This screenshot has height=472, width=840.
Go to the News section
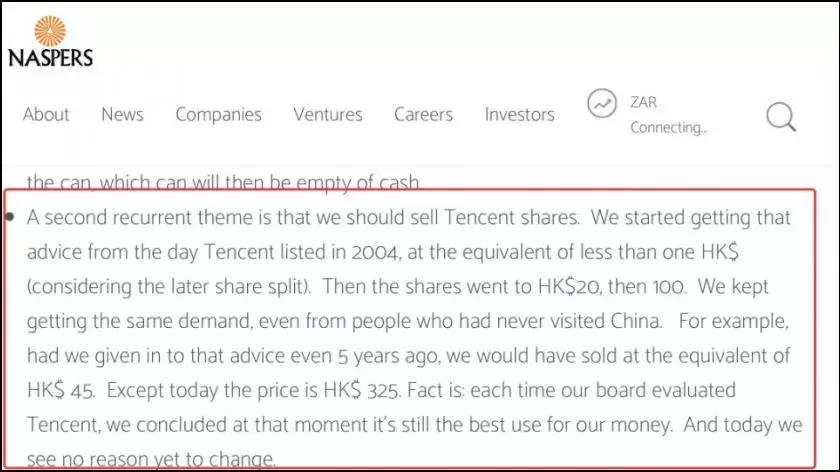[x=122, y=114]
